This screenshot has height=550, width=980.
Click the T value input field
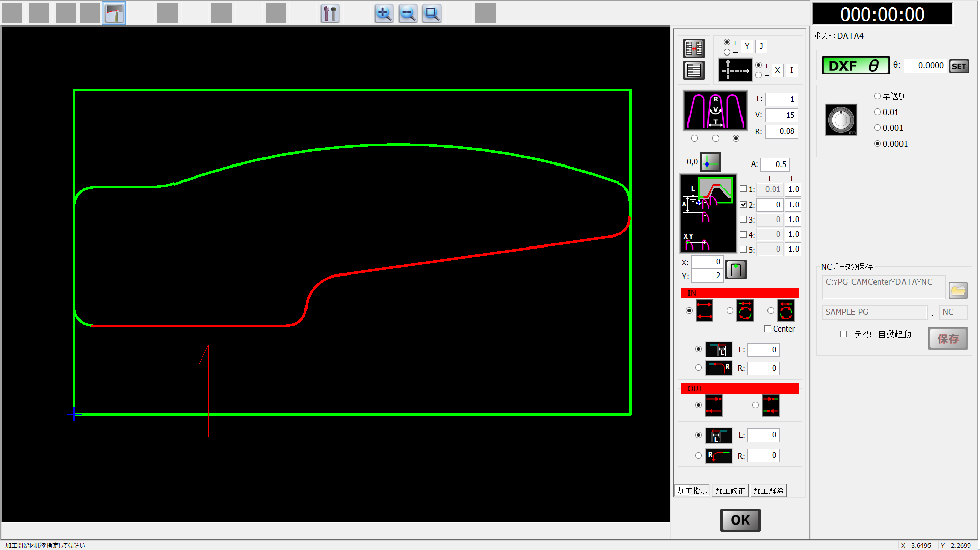pos(781,99)
